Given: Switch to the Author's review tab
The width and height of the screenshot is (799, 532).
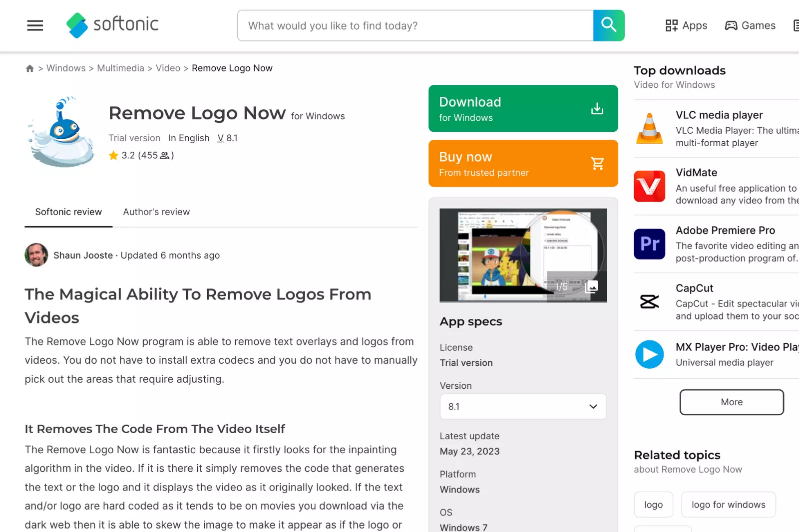Looking at the screenshot, I should point(156,212).
